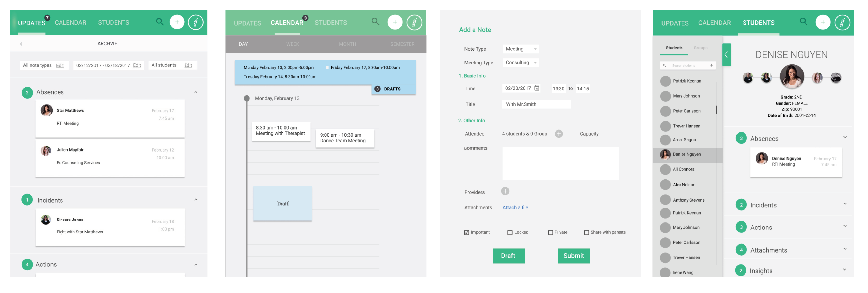This screenshot has height=293, width=868.
Task: Collapse student list with green arrow tab
Action: [726, 55]
